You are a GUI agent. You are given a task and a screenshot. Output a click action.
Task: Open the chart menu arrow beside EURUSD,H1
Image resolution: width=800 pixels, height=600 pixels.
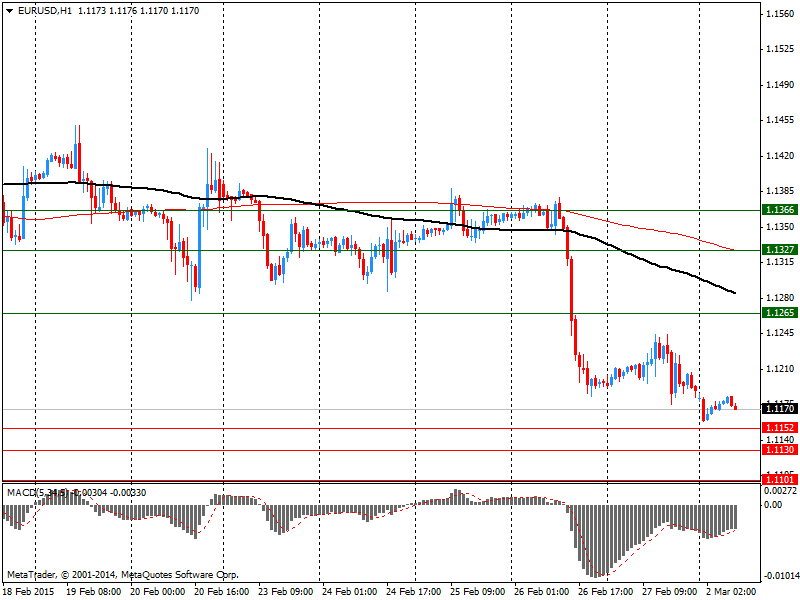pyautogui.click(x=10, y=11)
